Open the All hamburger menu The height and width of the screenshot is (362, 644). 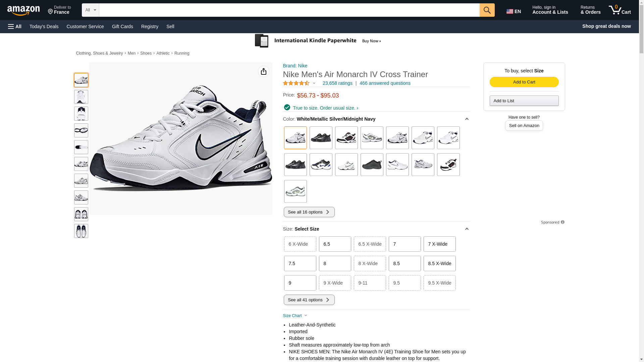[x=15, y=26]
